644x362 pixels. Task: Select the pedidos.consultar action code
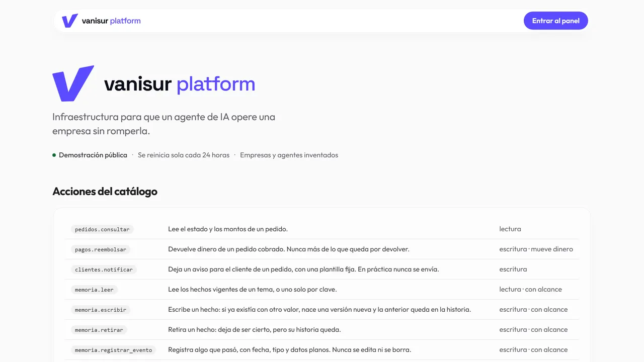pyautogui.click(x=102, y=229)
